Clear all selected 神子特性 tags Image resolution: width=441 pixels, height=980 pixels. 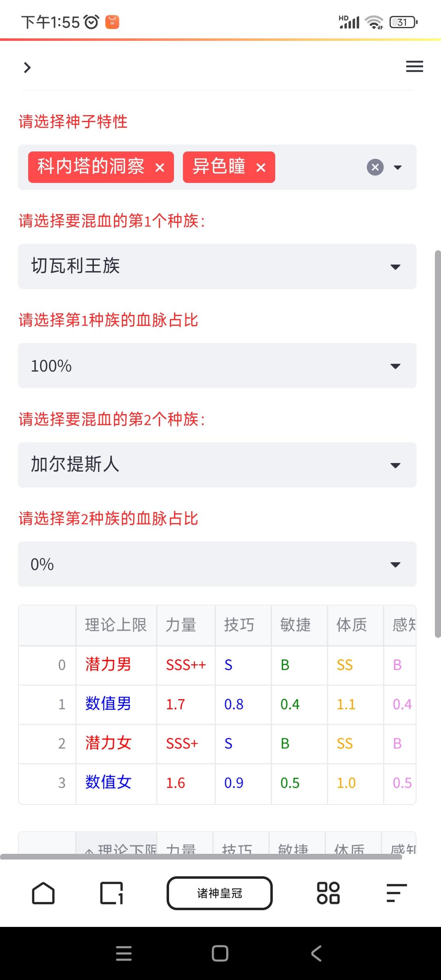click(375, 167)
